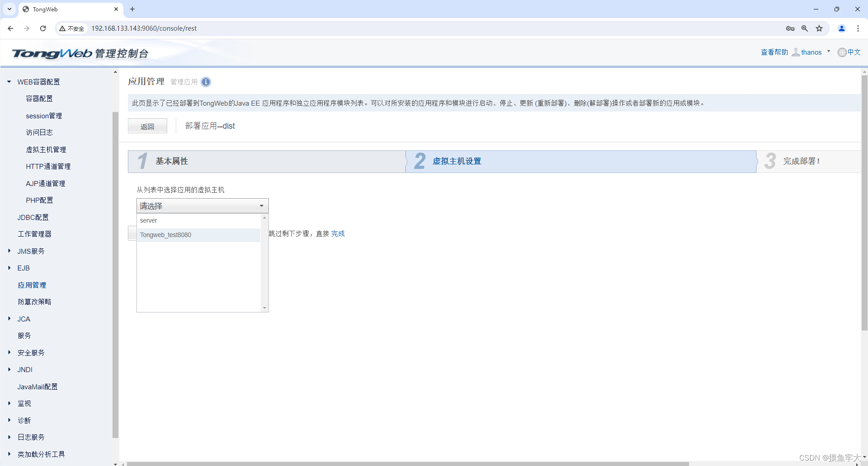Open PHP配置 in the sidebar
This screenshot has height=466, width=868.
39,200
